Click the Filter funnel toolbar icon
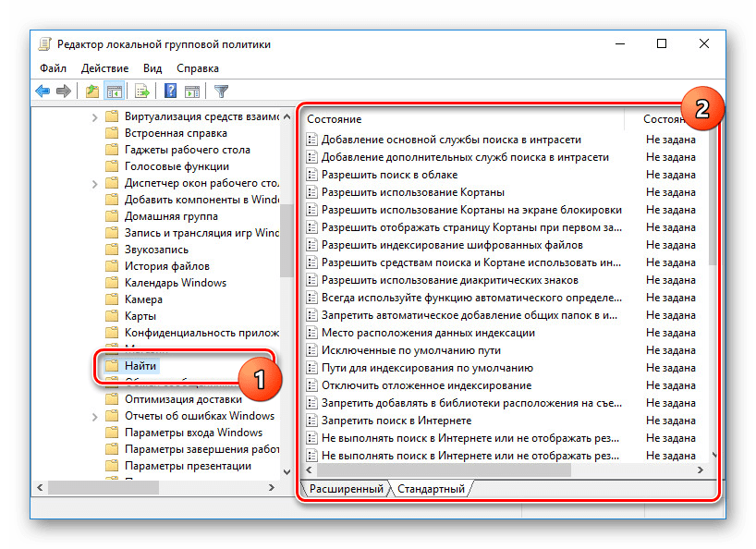The image size is (756, 549). tap(221, 91)
